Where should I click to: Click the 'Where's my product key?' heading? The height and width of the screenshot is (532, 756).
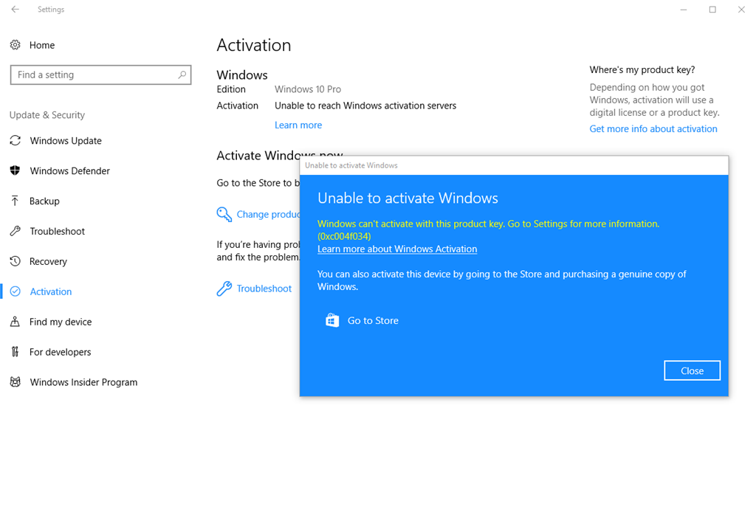point(642,70)
